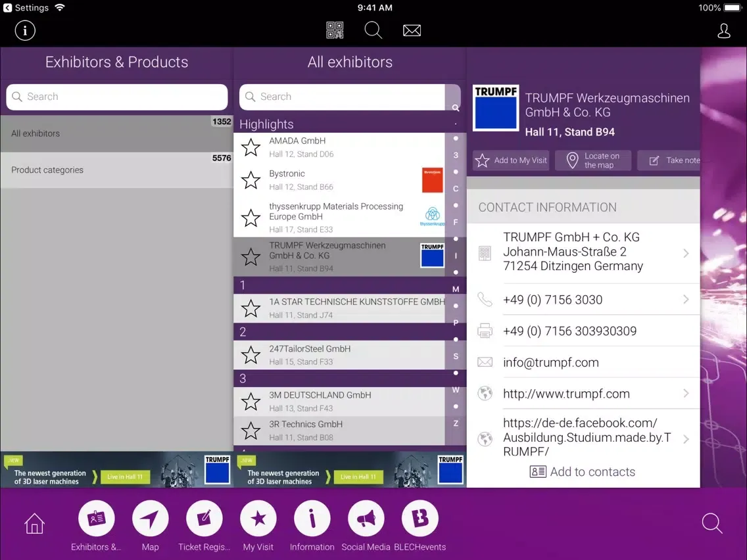
Task: Jump to letter C in index
Action: (x=456, y=189)
